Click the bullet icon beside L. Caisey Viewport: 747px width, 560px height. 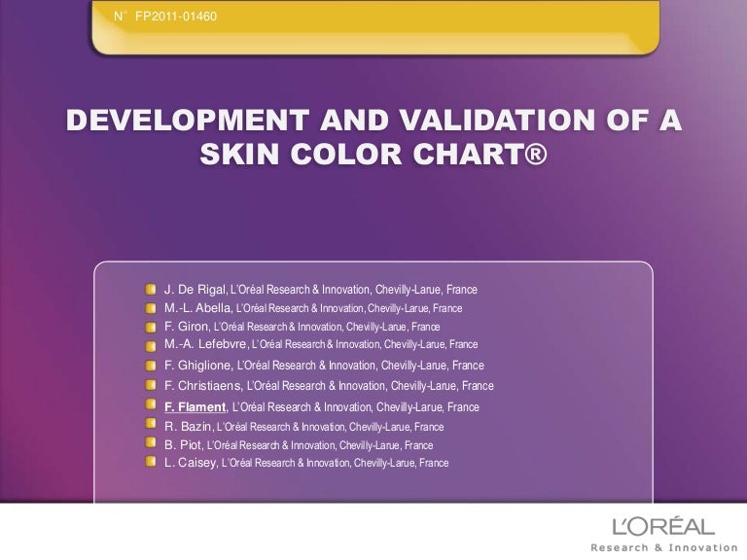tap(153, 464)
